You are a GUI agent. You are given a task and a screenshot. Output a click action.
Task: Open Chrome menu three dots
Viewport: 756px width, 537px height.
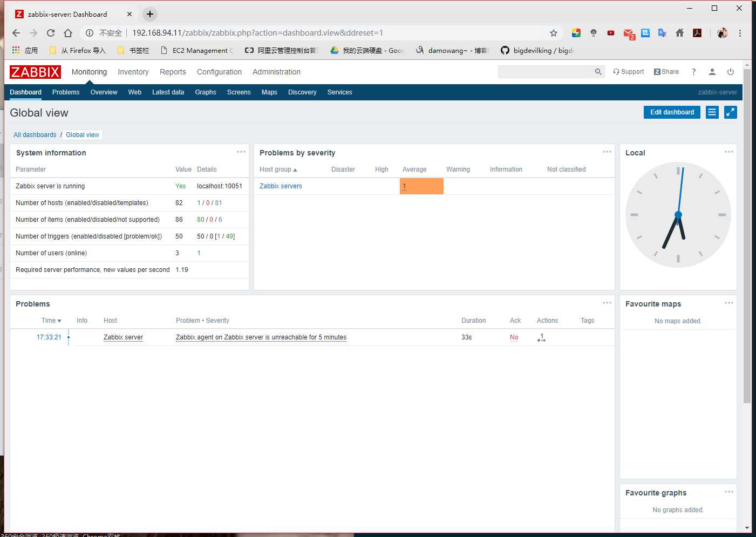pos(740,33)
